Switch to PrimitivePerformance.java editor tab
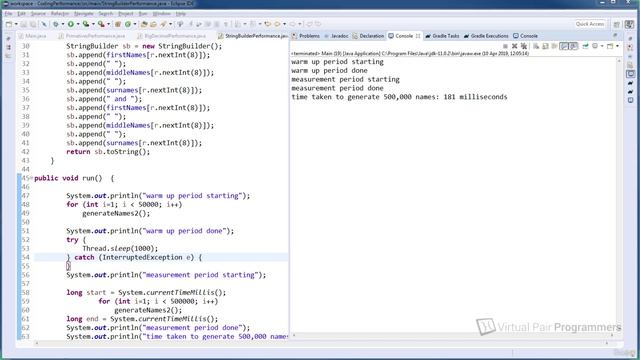The width and height of the screenshot is (640, 360). pyautogui.click(x=92, y=36)
